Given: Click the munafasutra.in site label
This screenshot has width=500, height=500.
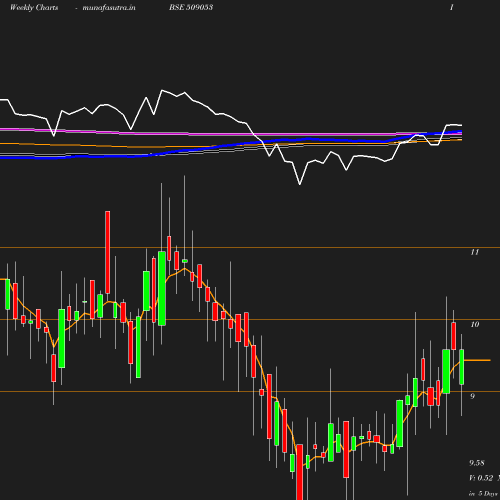Looking at the screenshot, I should (x=109, y=7).
